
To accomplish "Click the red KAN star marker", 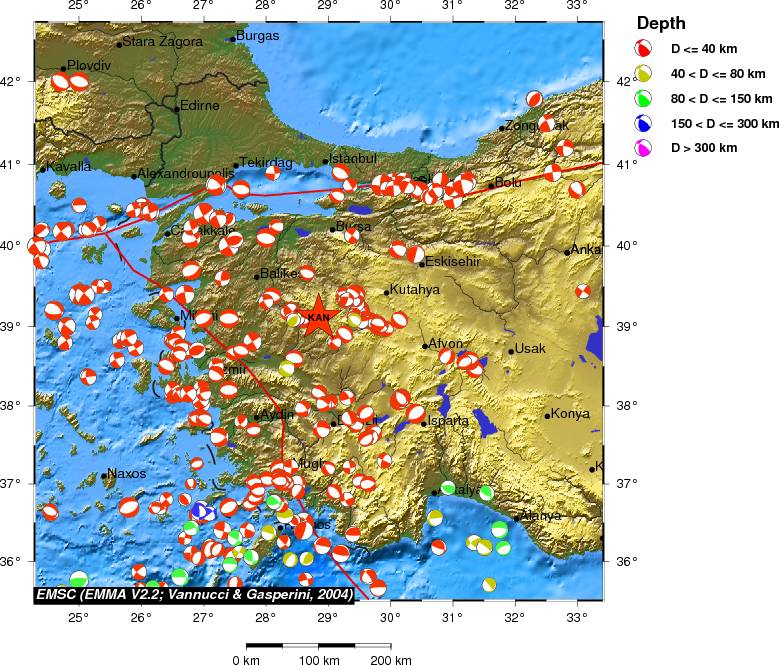I will point(318,316).
